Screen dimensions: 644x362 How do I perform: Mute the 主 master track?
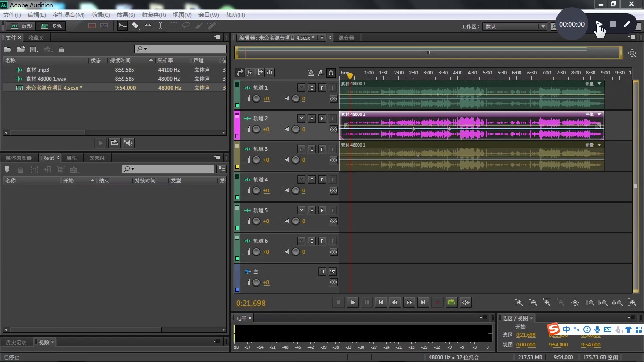click(x=322, y=271)
